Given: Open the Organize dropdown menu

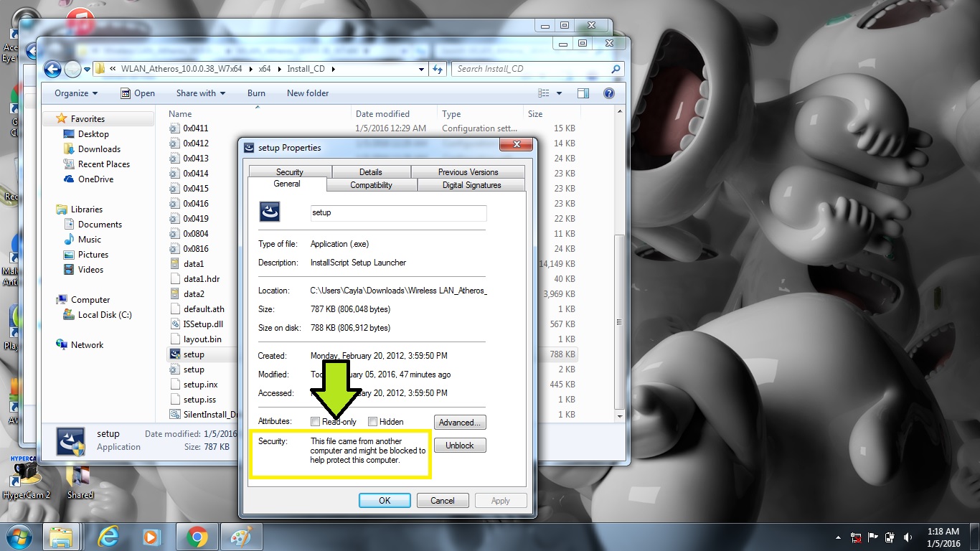Looking at the screenshot, I should pyautogui.click(x=76, y=93).
